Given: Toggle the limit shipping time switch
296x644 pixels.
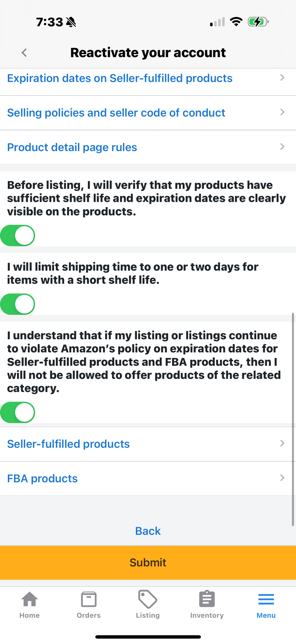Looking at the screenshot, I should click(x=17, y=304).
